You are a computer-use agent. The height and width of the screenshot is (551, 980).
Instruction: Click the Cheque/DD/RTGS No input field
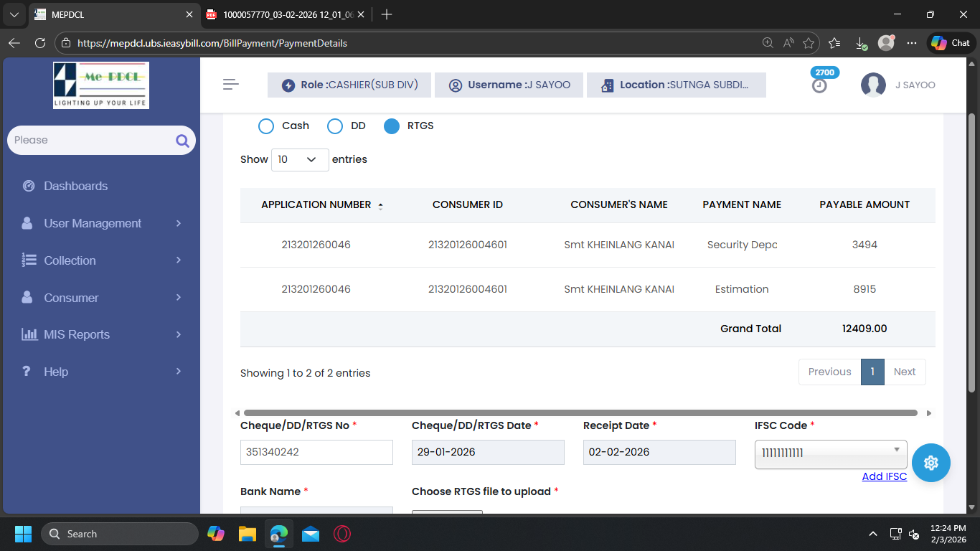click(316, 452)
